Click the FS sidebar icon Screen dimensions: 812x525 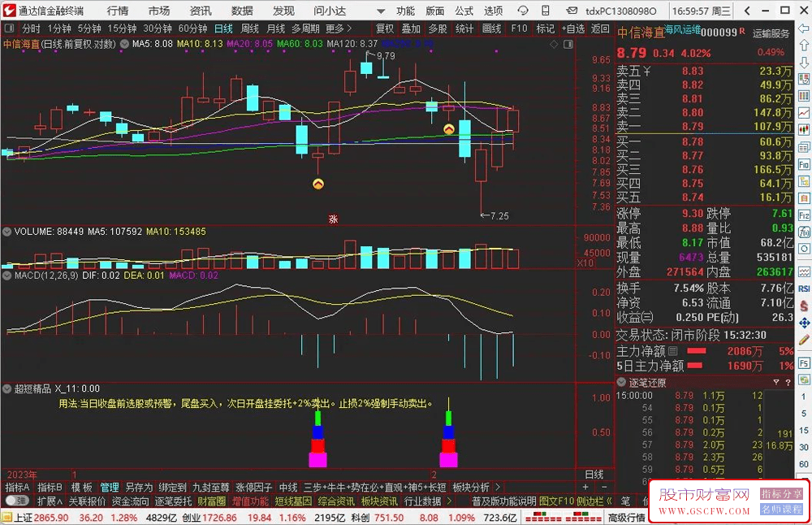pos(804,363)
